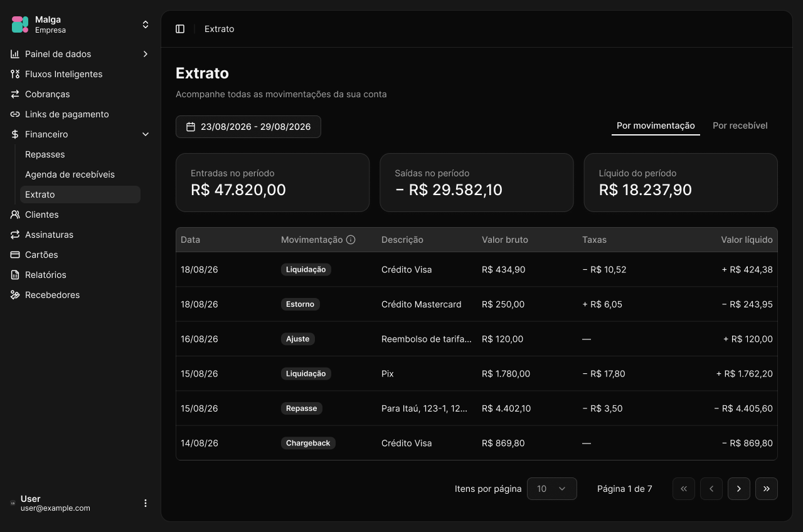Click the Repasse badge
803x532 pixels.
coord(302,408)
